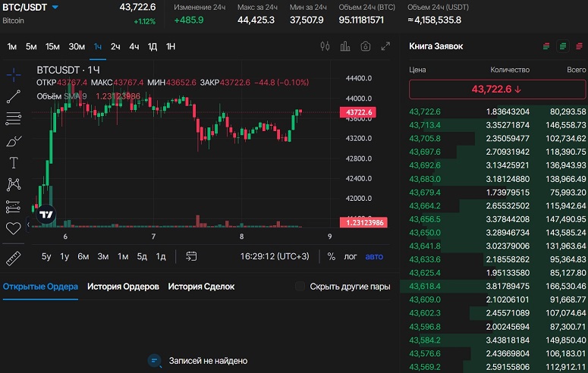Viewport: 588px width, 373px height.
Task: Collapse the chart's left toolbar arrow
Action: pos(28,224)
